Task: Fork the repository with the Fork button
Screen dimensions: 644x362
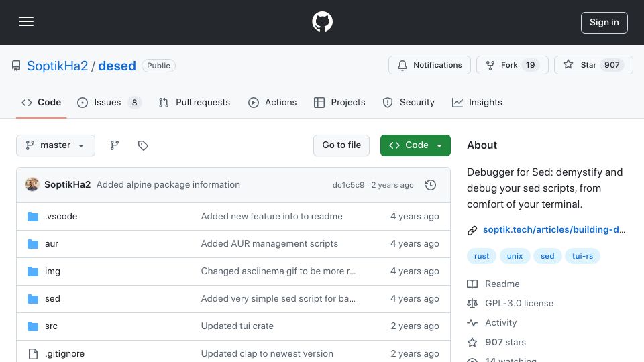Action: (x=512, y=65)
